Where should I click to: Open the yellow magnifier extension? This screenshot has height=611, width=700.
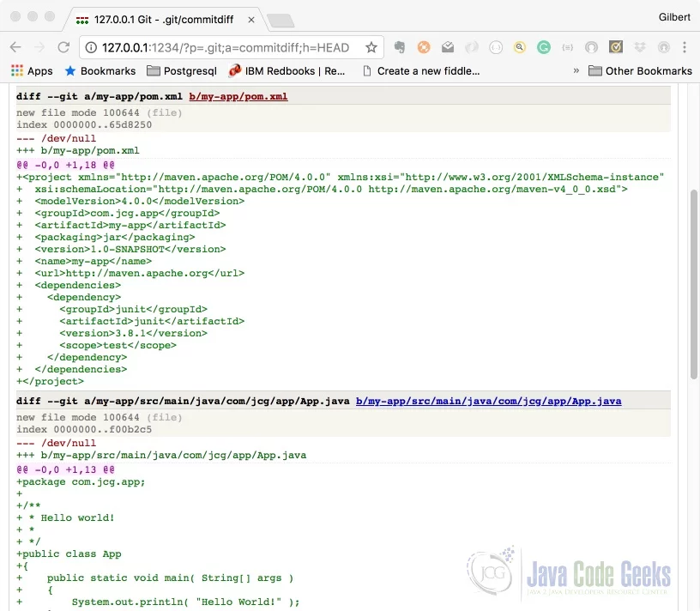coord(520,47)
